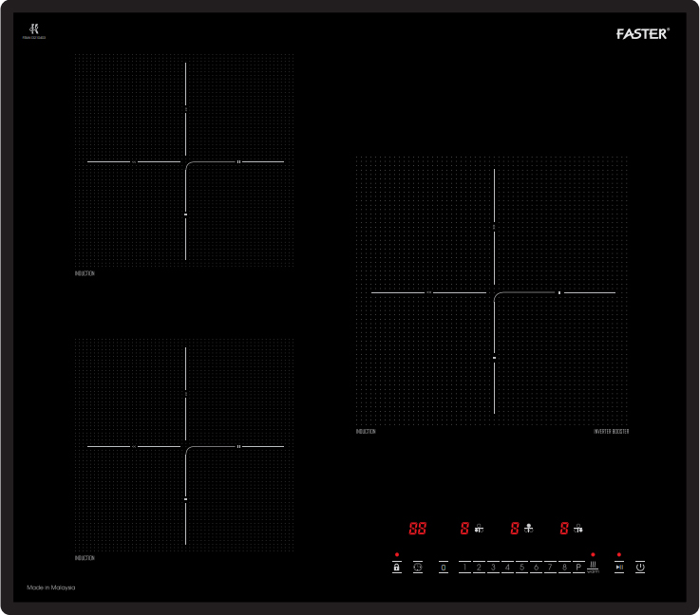Select power level 1 on the slider
This screenshot has height=615, width=700.
tap(464, 568)
